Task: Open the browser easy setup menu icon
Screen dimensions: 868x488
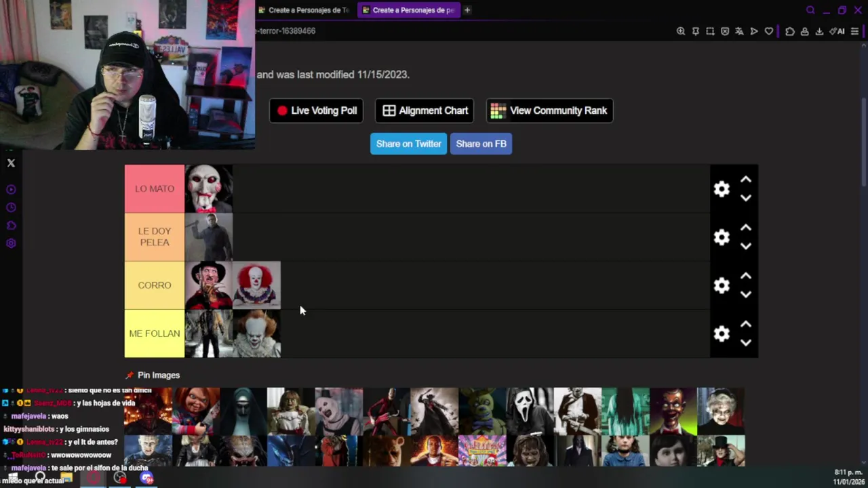Action: tap(854, 31)
